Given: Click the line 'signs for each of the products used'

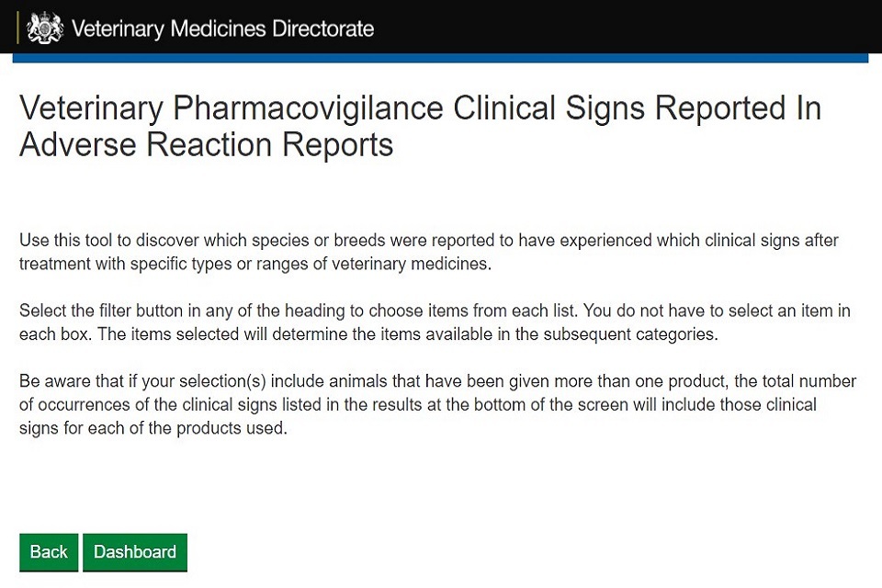Looking at the screenshot, I should [x=153, y=428].
